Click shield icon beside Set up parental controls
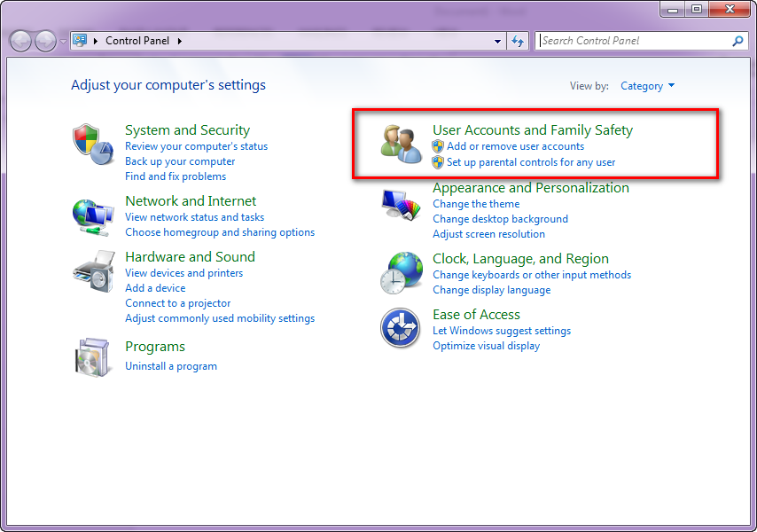757x532 pixels. coord(438,162)
